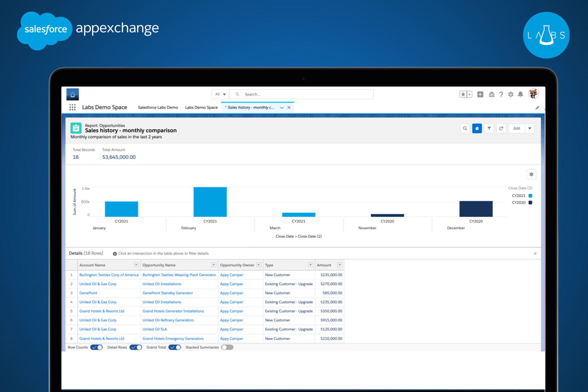The height and width of the screenshot is (392, 588).
Task: Open United Oil Refinery Generators opportunity
Action: pyautogui.click(x=168, y=320)
